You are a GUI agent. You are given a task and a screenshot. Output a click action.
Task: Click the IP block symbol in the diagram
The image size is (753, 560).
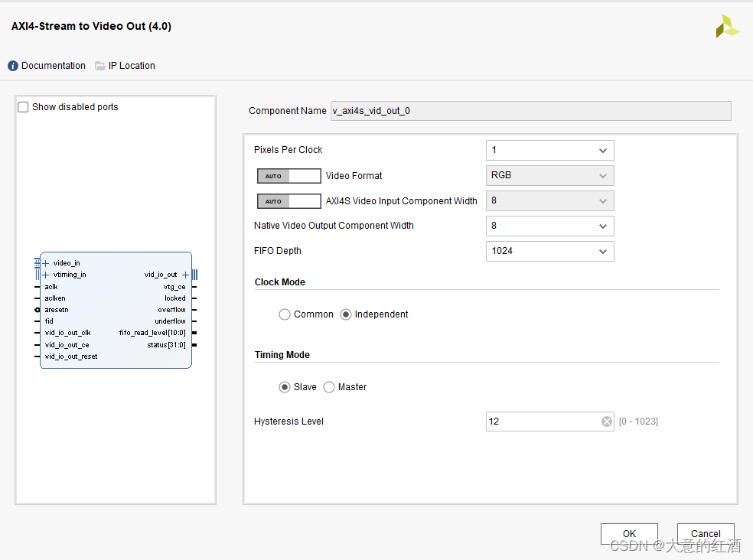coord(115,310)
